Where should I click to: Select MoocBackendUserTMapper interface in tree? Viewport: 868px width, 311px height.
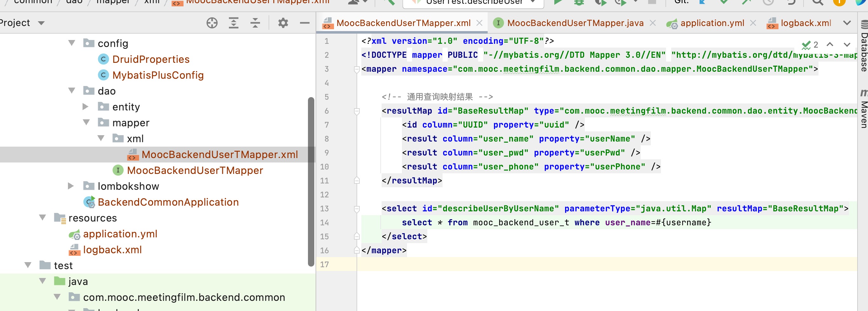(x=195, y=170)
